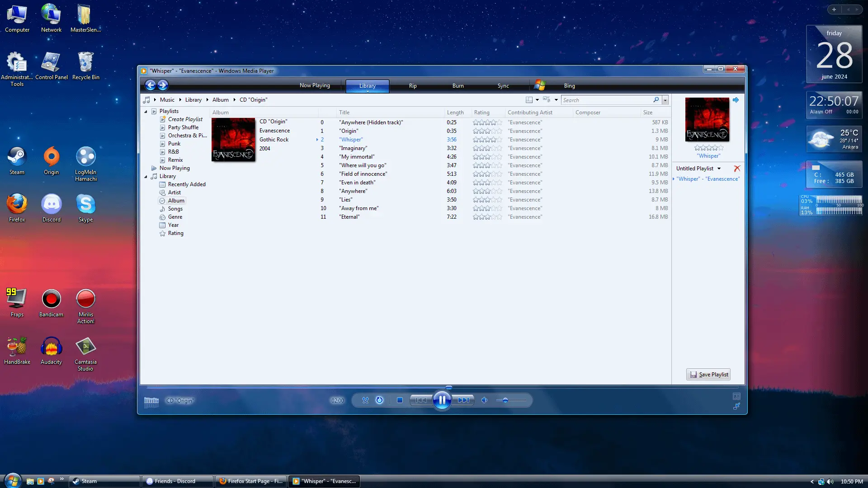The width and height of the screenshot is (868, 488).
Task: Collapse the Playlists tree node
Action: [146, 111]
